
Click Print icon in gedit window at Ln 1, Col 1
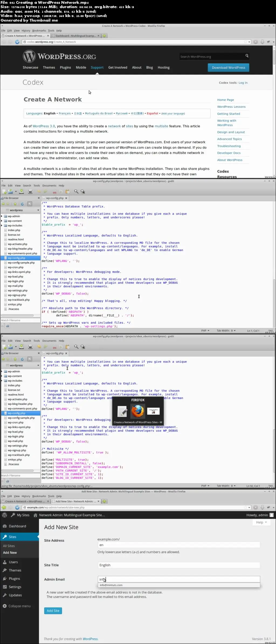click(x=30, y=192)
